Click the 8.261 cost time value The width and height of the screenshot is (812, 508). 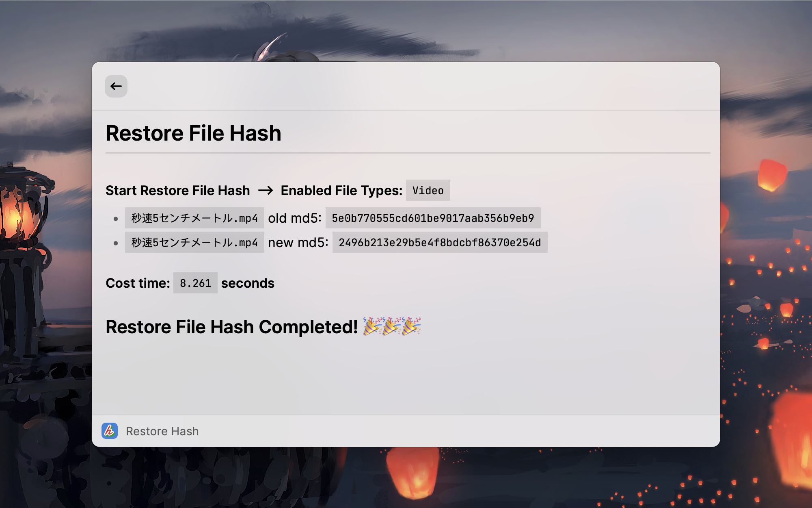[x=195, y=283]
